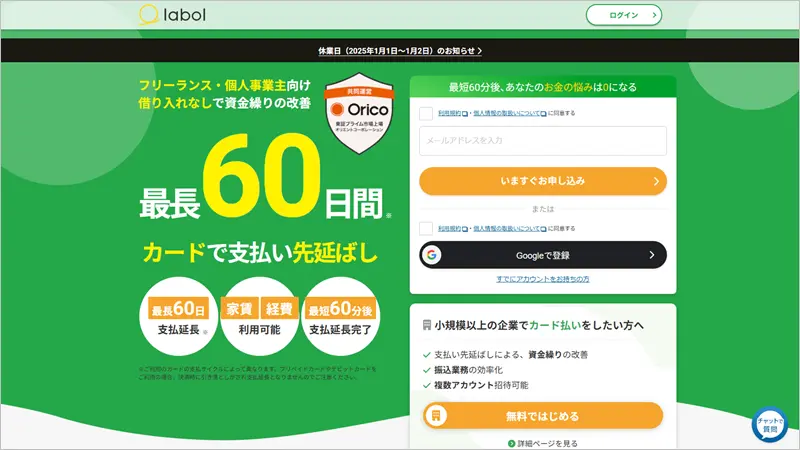This screenshot has width=800, height=450.
Task: Check the terms agreement box above the email field
Action: [426, 114]
